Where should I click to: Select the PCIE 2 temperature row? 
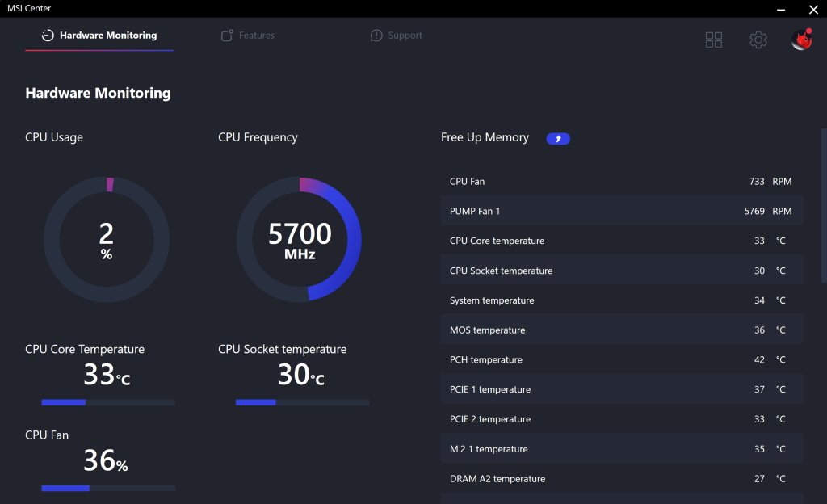[622, 419]
